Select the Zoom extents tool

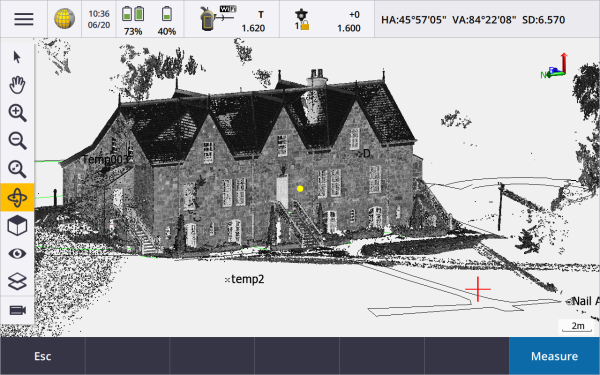(x=17, y=169)
